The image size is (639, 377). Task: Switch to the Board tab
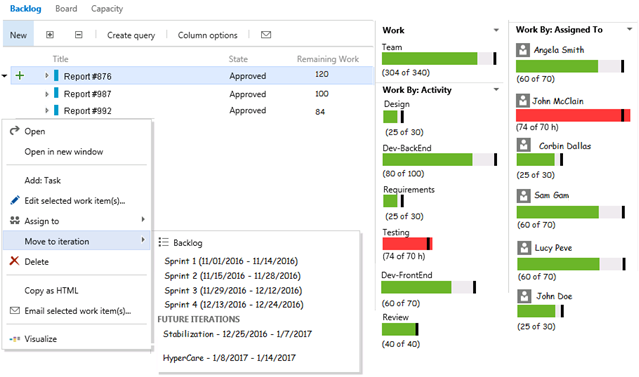(x=66, y=9)
